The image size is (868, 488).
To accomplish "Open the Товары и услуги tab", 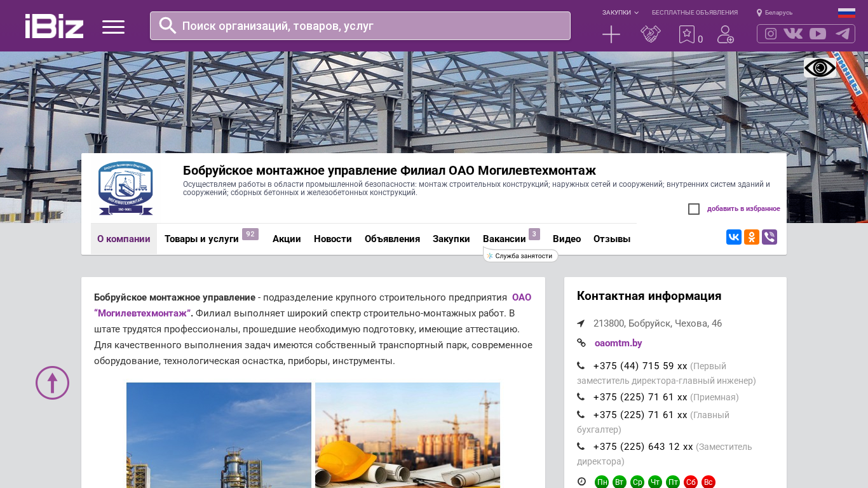I will pyautogui.click(x=201, y=239).
